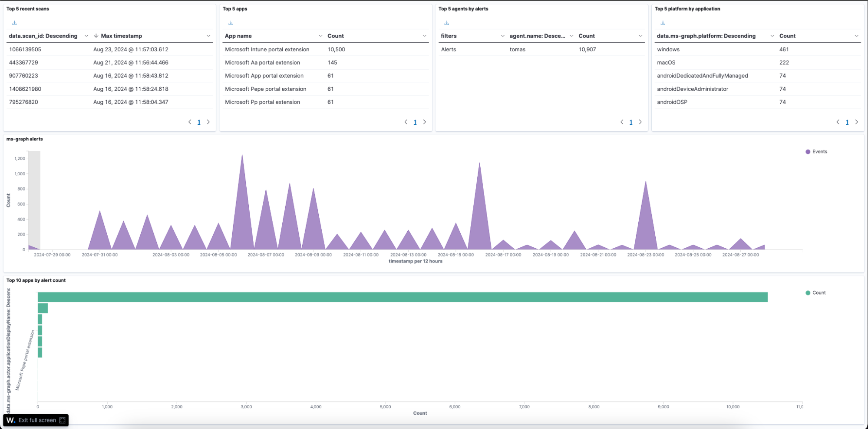Expand the filters column options chevron
Viewport: 868px width, 429px height.
(x=502, y=36)
